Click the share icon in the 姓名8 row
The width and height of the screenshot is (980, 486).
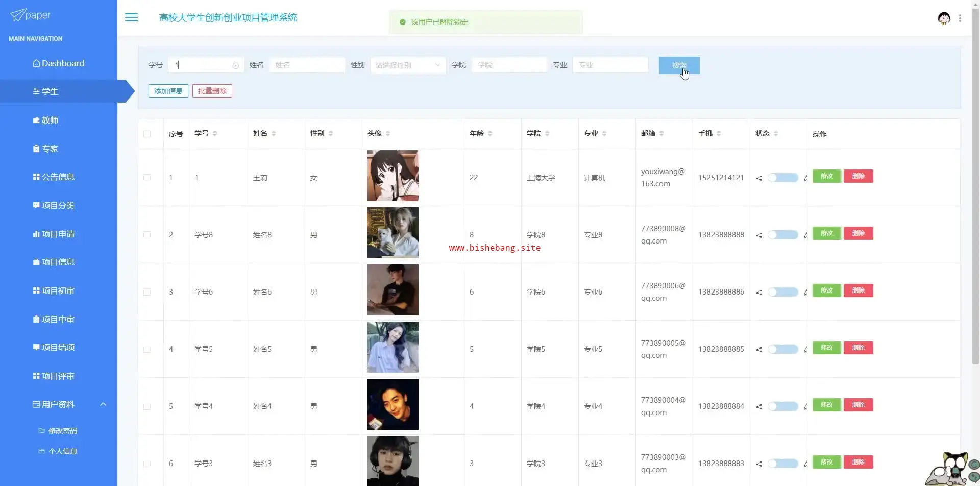[759, 235]
